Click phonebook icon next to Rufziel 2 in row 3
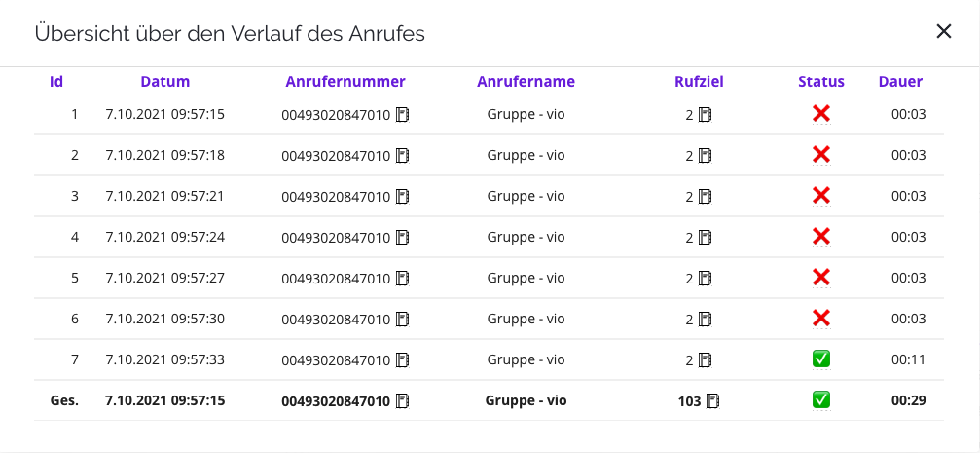This screenshot has height=453, width=980. tap(705, 197)
